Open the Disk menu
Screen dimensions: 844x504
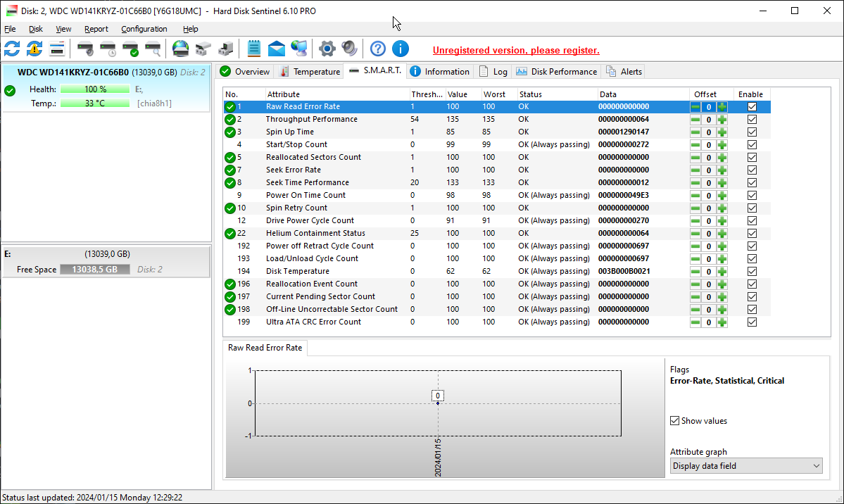[x=35, y=29]
